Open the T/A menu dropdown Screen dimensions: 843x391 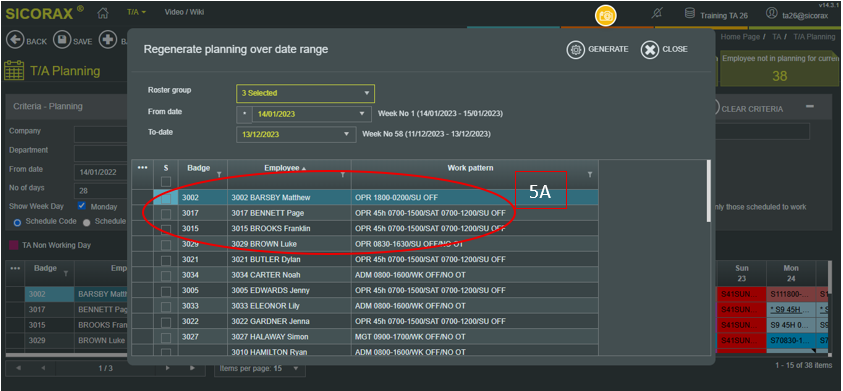137,12
